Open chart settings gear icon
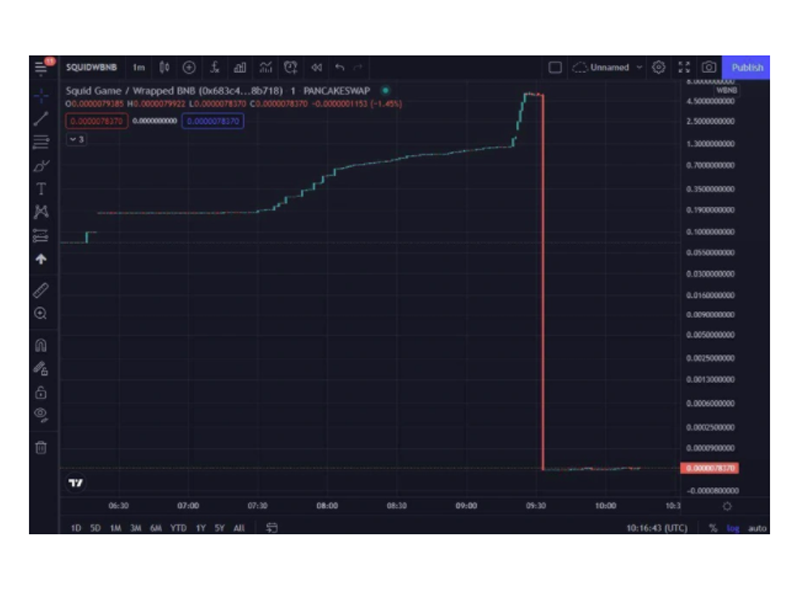The height and width of the screenshot is (600, 800). [659, 67]
